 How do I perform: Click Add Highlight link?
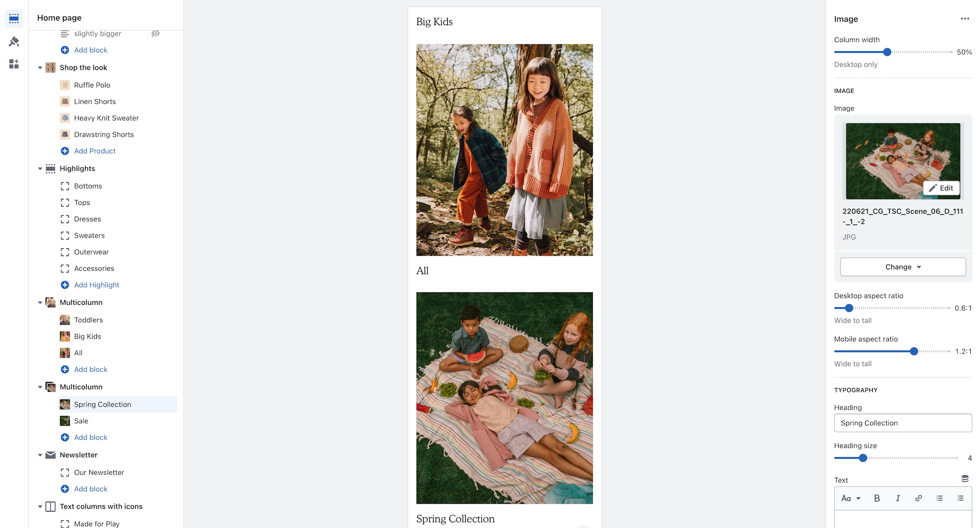[96, 285]
